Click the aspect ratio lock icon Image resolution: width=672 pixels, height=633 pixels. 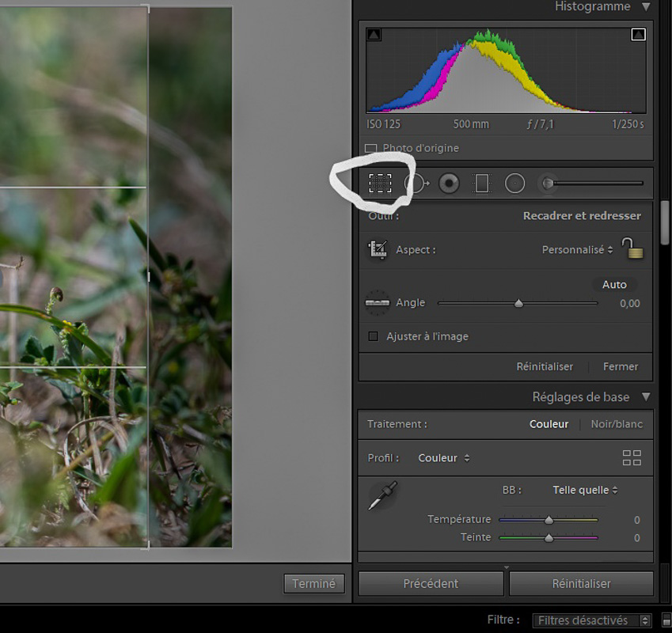(x=632, y=248)
